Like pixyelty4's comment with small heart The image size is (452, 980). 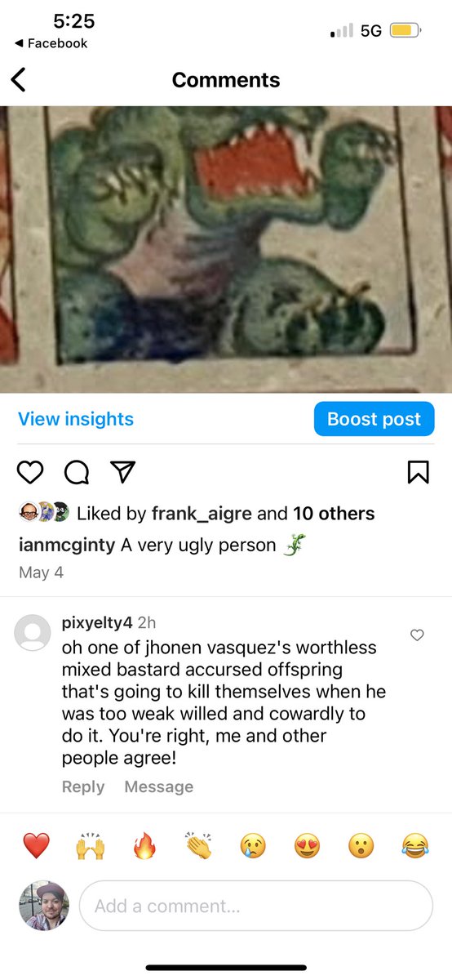coord(417,635)
